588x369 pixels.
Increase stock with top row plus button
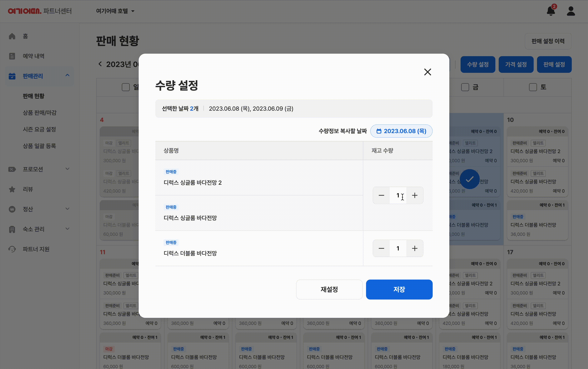(415, 195)
